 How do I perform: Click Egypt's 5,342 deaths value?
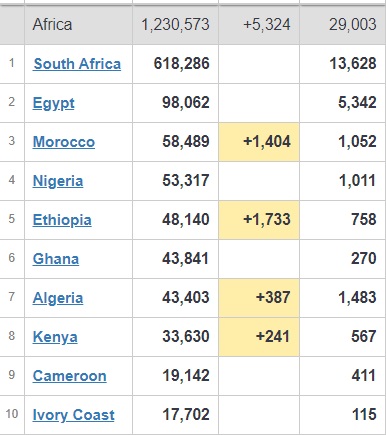(357, 102)
